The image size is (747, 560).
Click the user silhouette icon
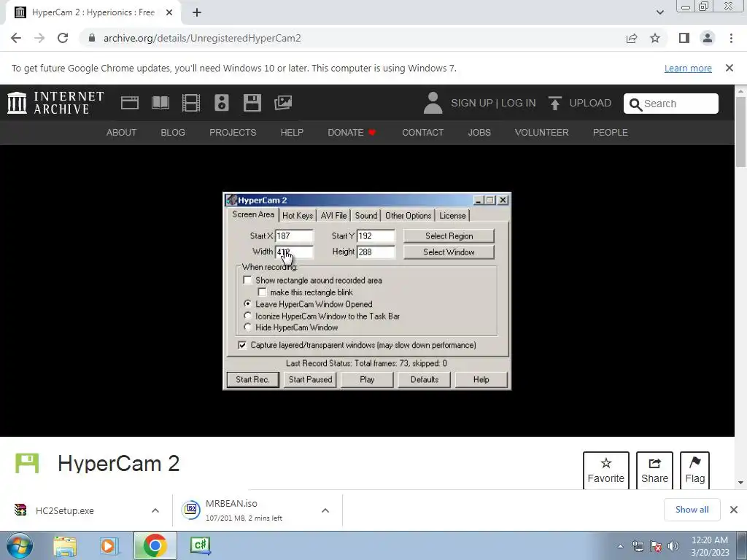(x=433, y=103)
